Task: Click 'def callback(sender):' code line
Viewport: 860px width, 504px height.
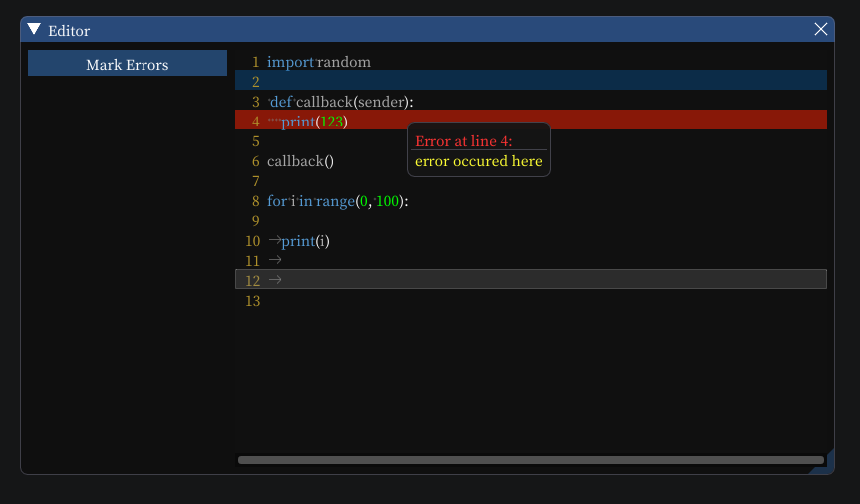Action: coord(341,102)
